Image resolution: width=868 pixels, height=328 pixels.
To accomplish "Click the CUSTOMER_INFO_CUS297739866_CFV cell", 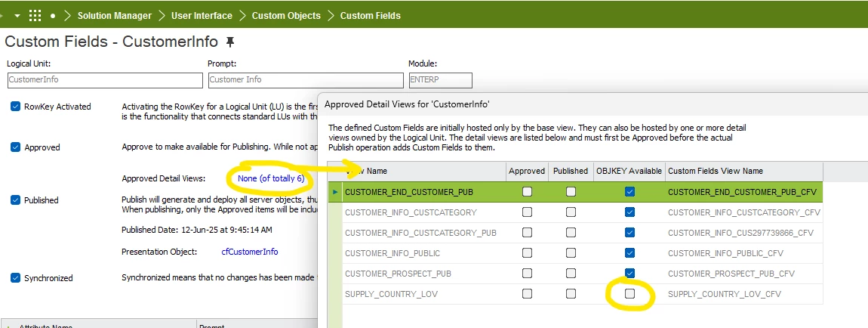I will point(744,233).
